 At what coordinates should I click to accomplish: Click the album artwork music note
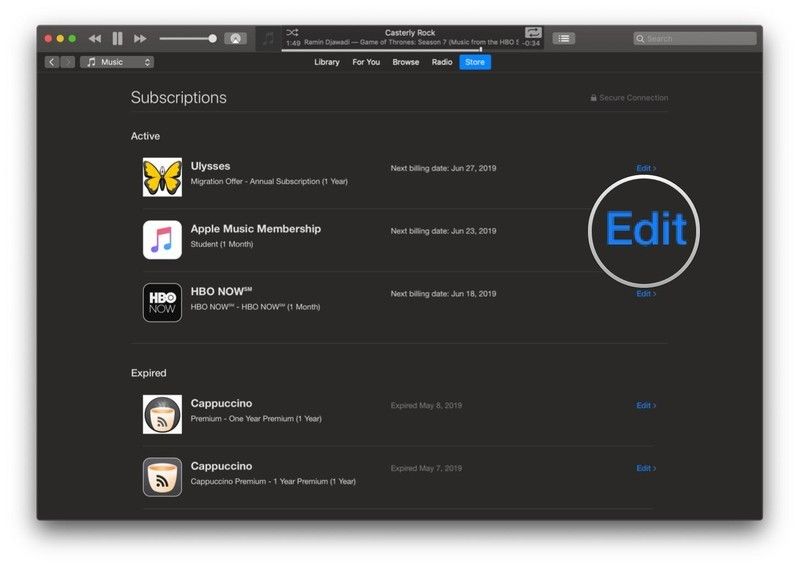click(x=268, y=39)
